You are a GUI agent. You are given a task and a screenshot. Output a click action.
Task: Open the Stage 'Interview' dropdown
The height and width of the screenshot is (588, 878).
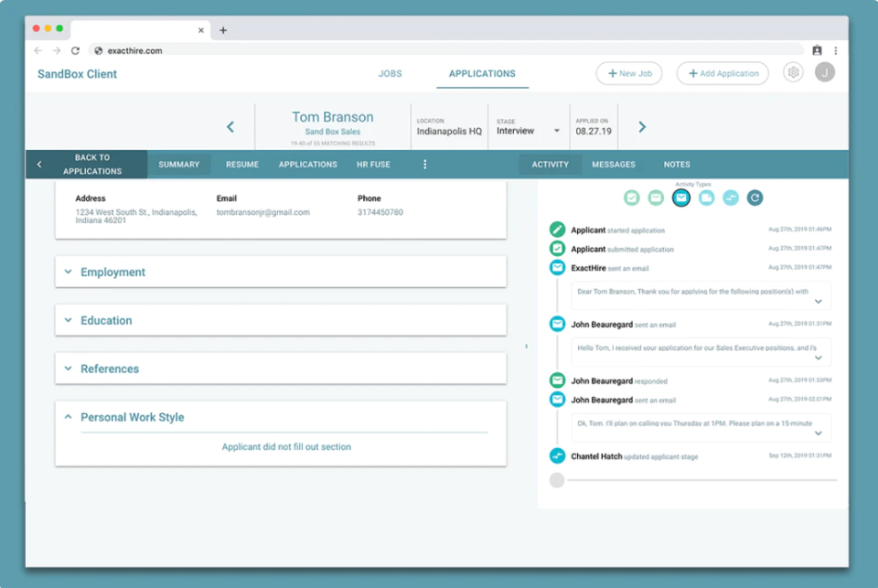[528, 131]
